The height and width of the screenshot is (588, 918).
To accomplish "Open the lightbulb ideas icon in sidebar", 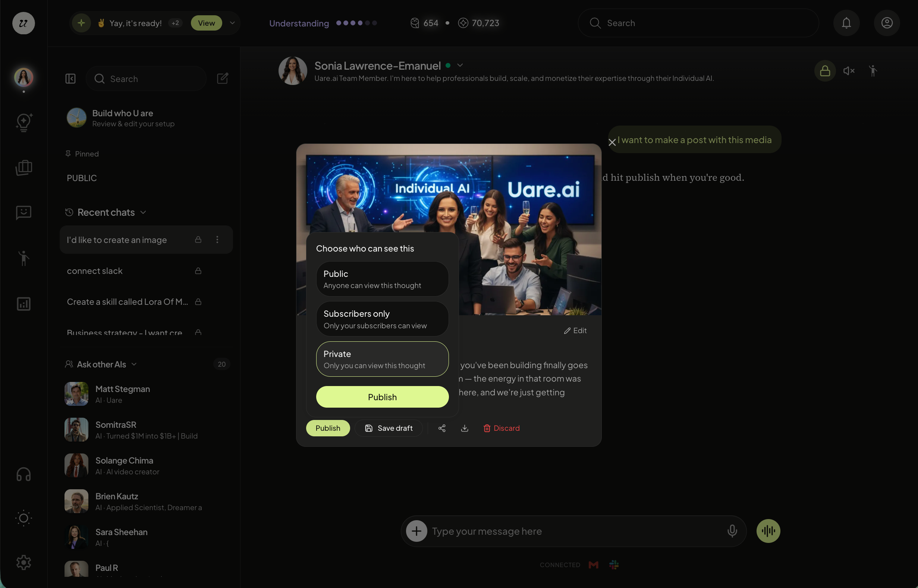I will coord(24,123).
